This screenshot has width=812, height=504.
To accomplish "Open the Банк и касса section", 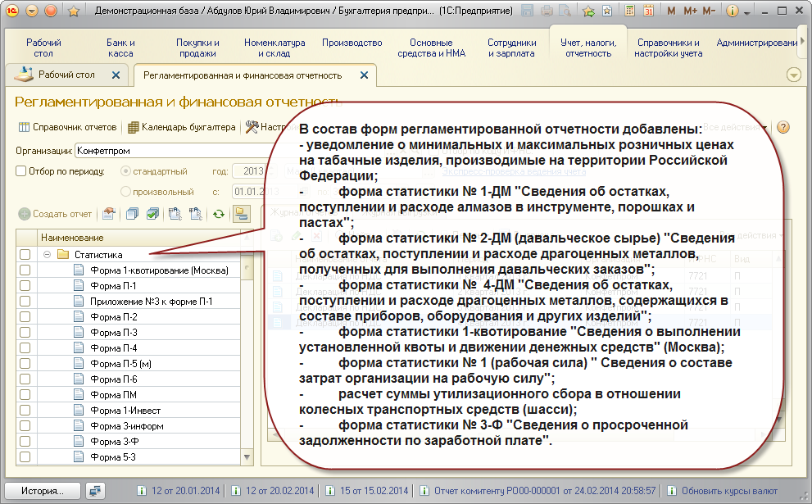I will point(120,48).
